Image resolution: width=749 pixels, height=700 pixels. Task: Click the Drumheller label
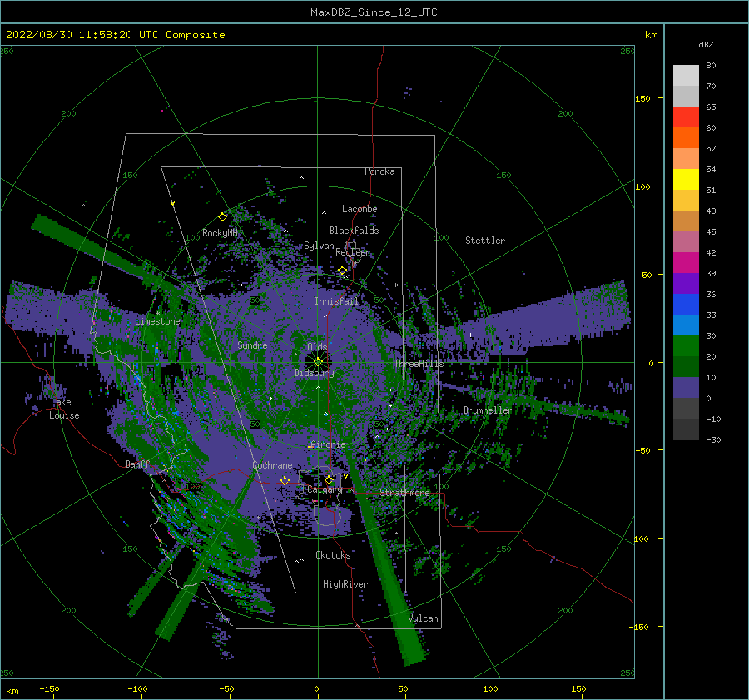click(x=488, y=410)
